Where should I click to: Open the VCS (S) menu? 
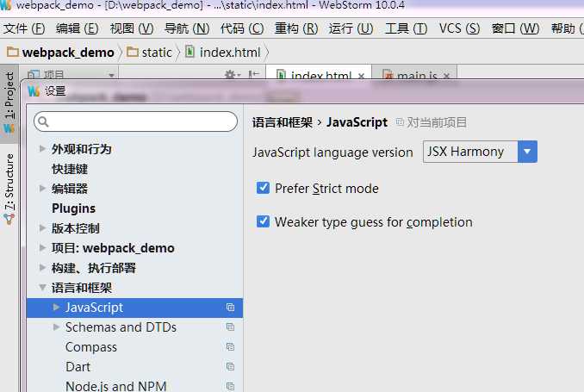[x=460, y=28]
